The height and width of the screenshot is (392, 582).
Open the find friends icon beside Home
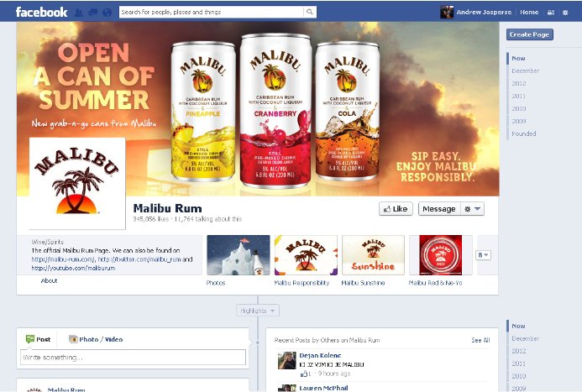pyautogui.click(x=551, y=13)
